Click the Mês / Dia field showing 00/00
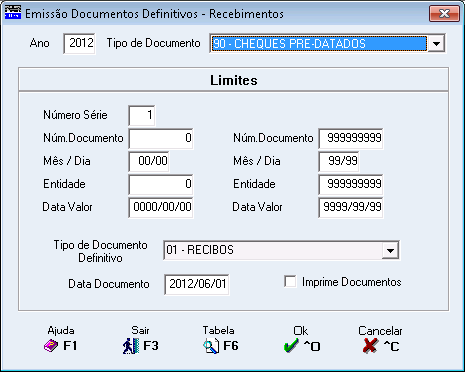The image size is (465, 372). [149, 161]
